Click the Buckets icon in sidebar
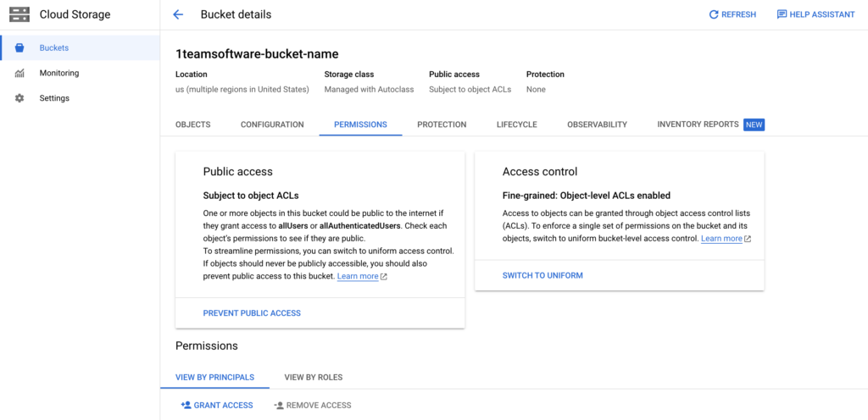 pyautogui.click(x=19, y=48)
